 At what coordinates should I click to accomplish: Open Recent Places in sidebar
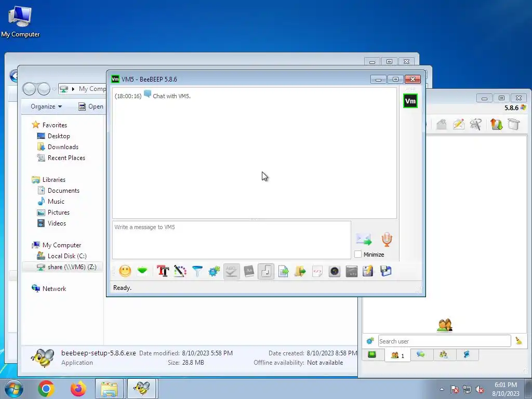coord(66,158)
